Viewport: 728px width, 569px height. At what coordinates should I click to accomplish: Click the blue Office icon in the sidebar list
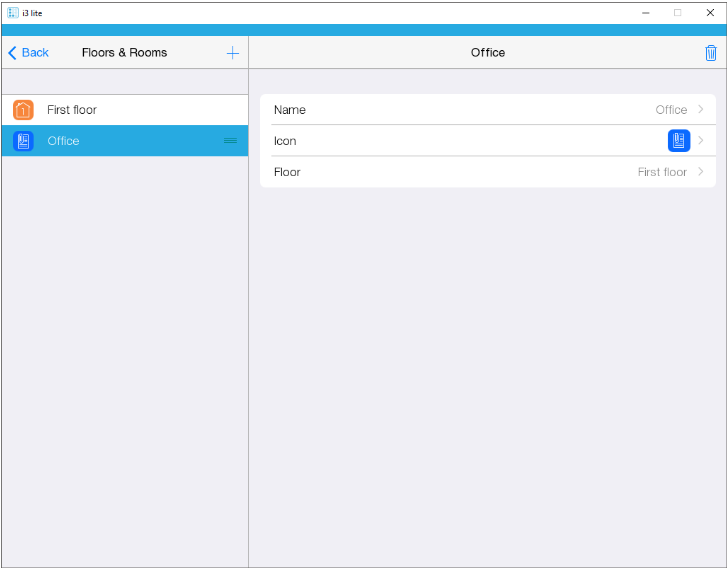coord(23,141)
